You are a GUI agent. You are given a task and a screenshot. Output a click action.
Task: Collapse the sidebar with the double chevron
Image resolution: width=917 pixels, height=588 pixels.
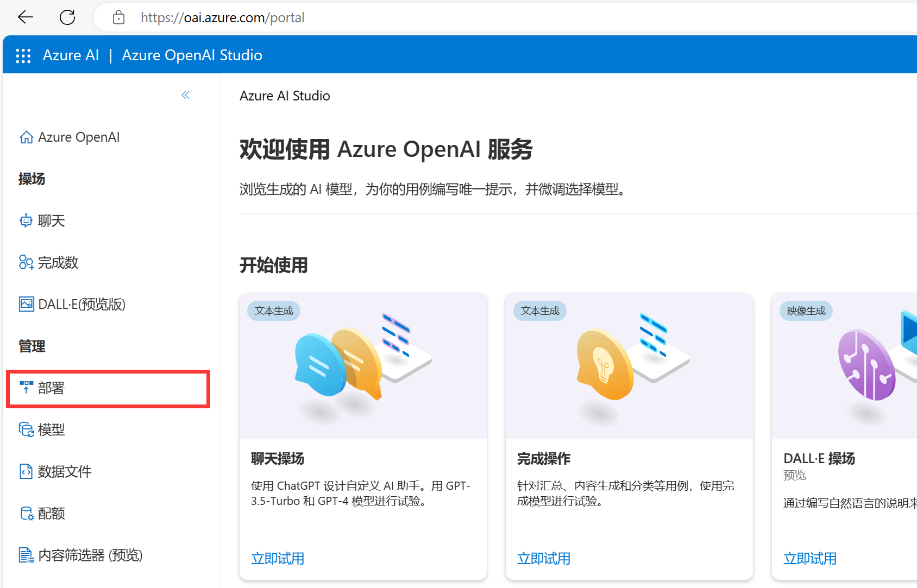click(185, 96)
